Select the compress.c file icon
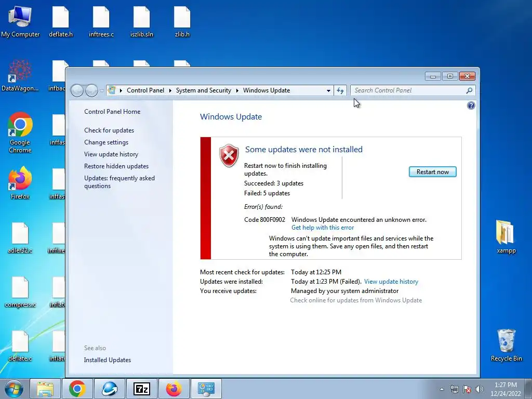The width and height of the screenshot is (532, 399). pyautogui.click(x=20, y=292)
